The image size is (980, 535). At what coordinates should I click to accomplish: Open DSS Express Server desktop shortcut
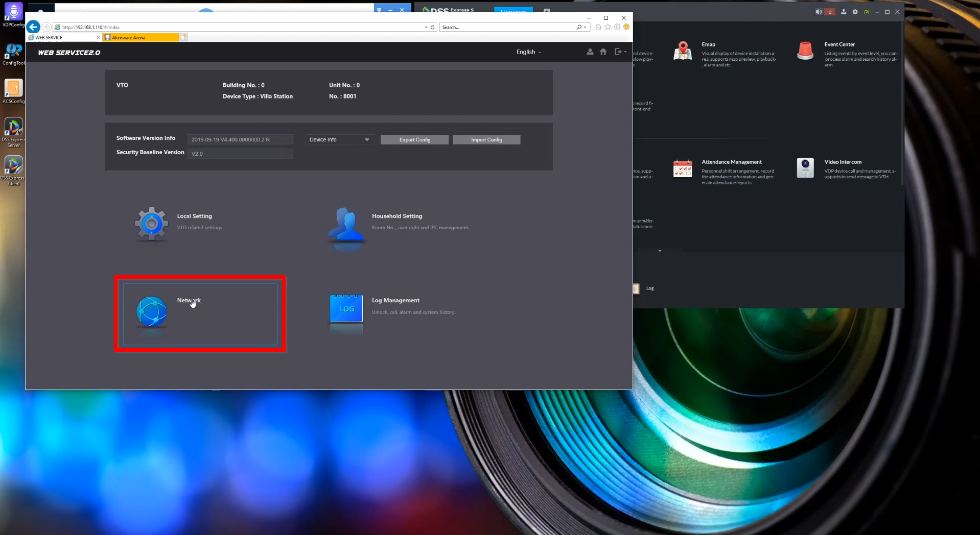pos(13,132)
